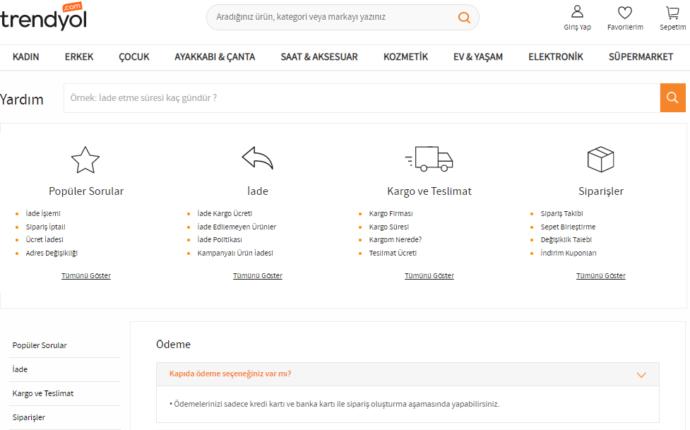
Task: Click the Kargo ve Teslimat truck icon
Action: coord(429,158)
